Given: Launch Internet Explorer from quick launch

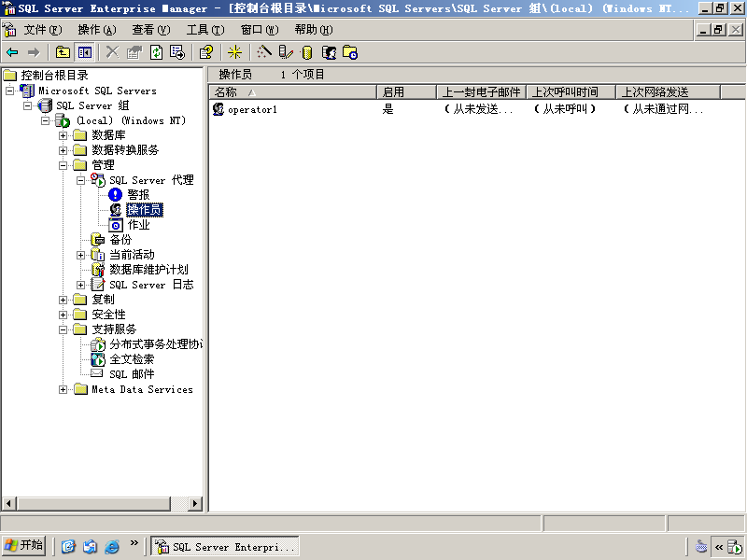Looking at the screenshot, I should point(112,546).
